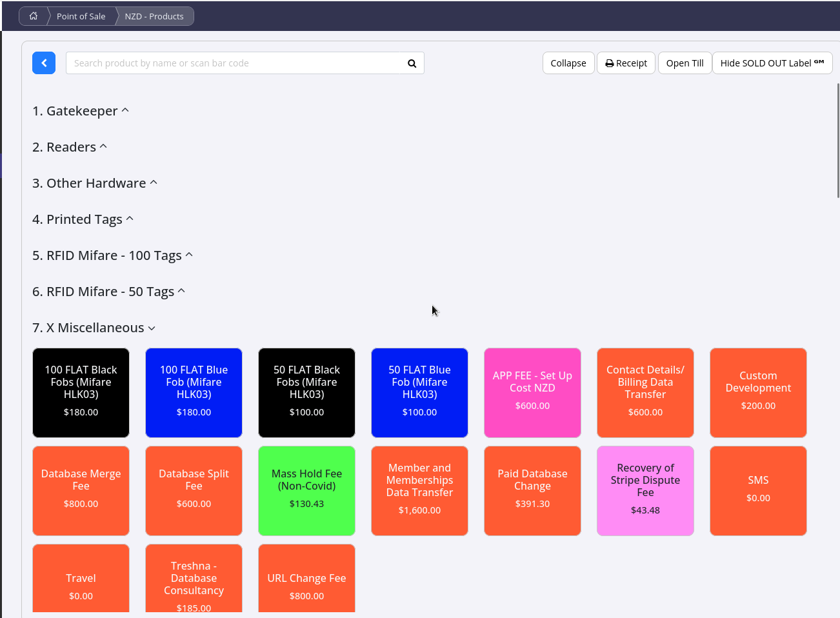The height and width of the screenshot is (618, 840).
Task: Select 100 FLAT Black Fobs product
Action: pos(81,392)
